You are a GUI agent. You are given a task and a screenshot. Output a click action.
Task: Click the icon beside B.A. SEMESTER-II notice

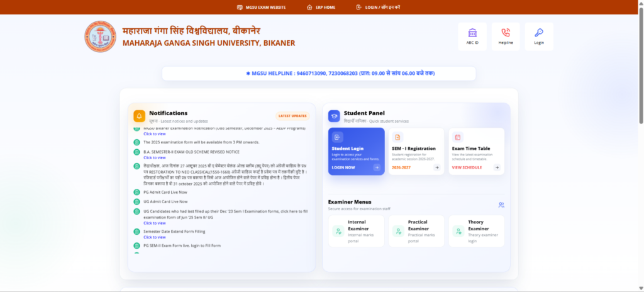[136, 152]
